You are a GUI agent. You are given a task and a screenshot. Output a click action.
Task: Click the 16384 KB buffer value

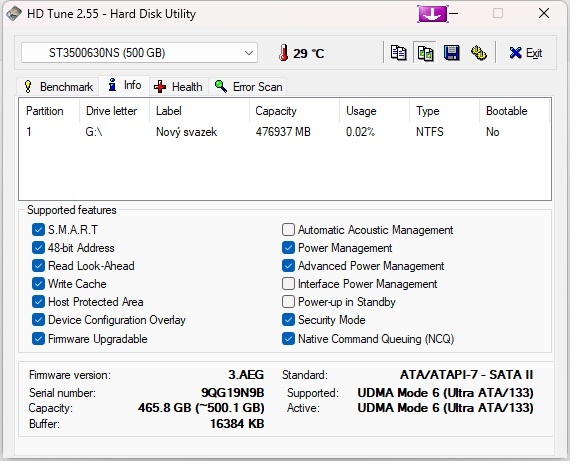coord(237,423)
